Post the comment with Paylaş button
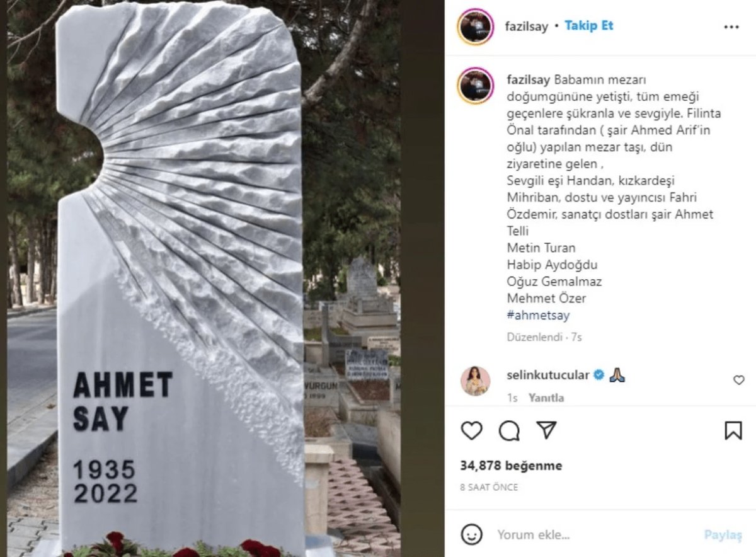 tap(723, 535)
